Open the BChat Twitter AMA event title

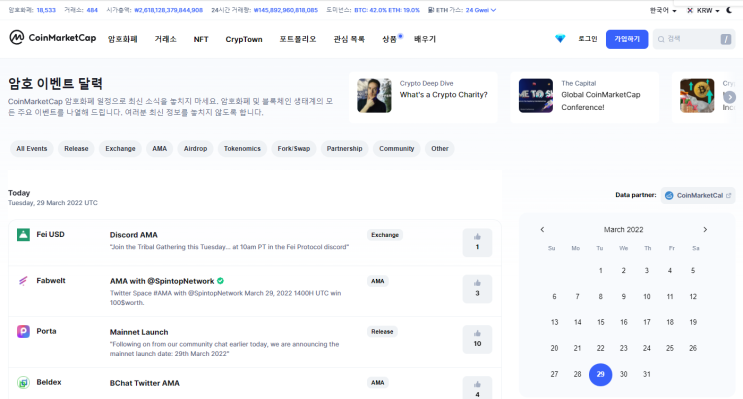point(145,383)
